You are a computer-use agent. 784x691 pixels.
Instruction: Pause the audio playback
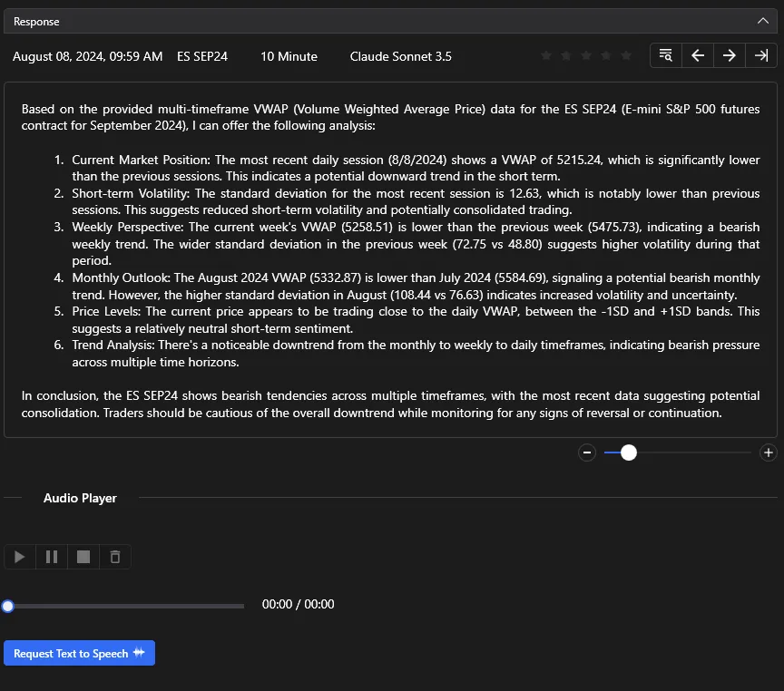52,557
